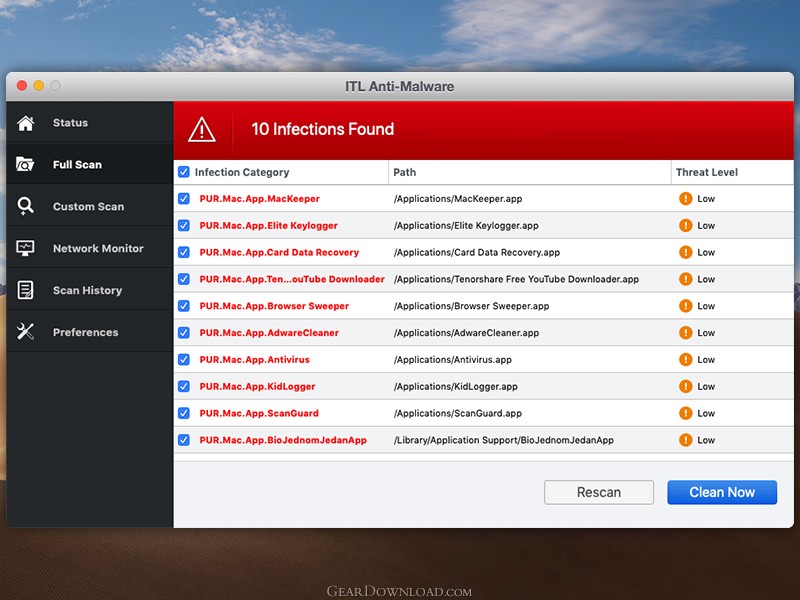View the Scan History document icon
800x600 pixels.
pyautogui.click(x=26, y=290)
